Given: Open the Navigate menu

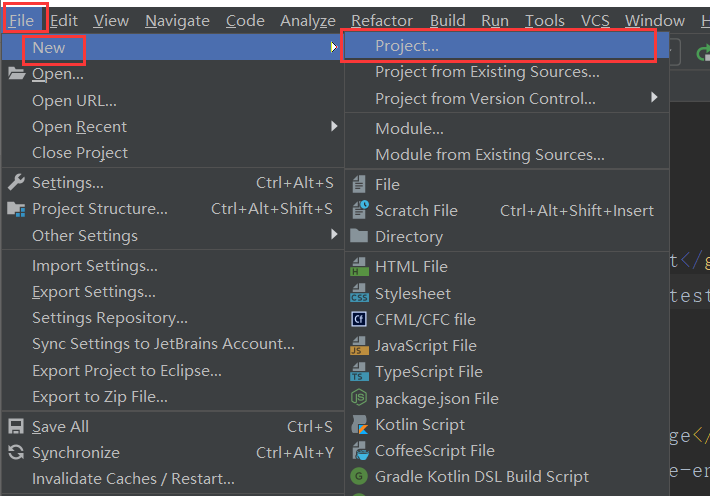Looking at the screenshot, I should tap(178, 20).
